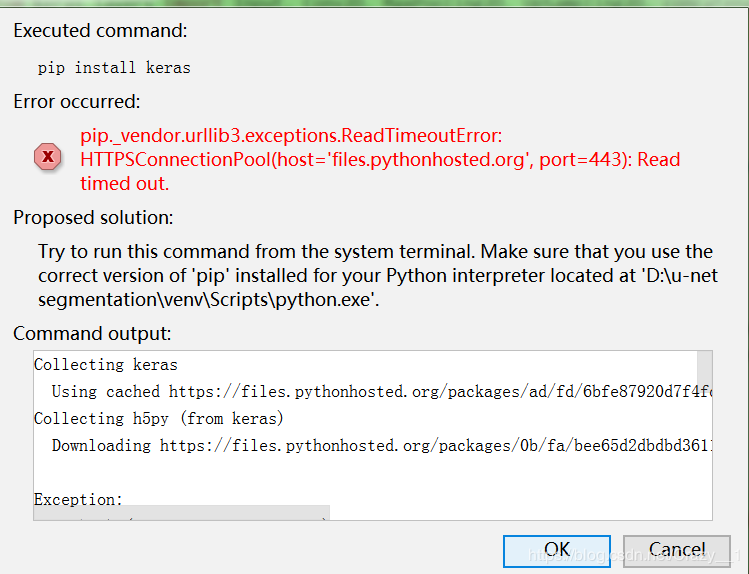Click the horizontal scrollbar under Command output
Image resolution: width=749 pixels, height=574 pixels.
(x=181, y=513)
